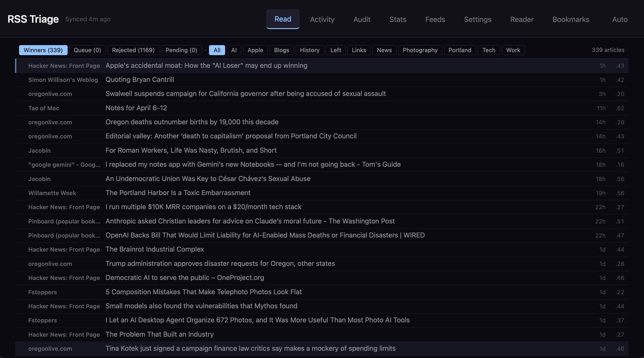Open the article about Apple's accidental moat

206,66
